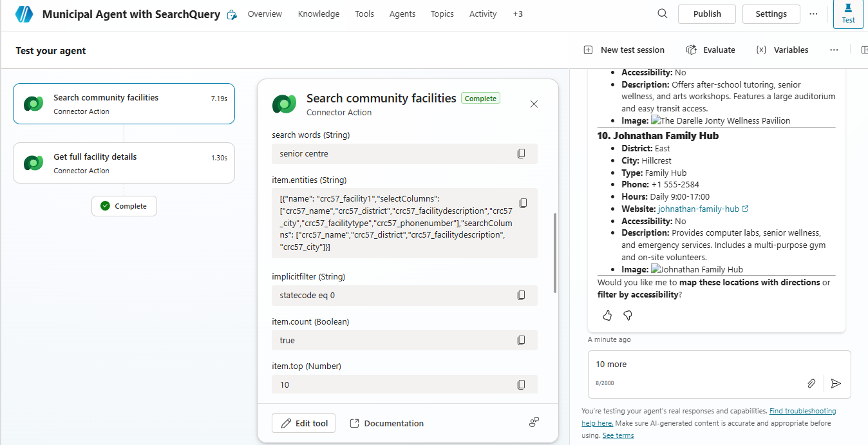Copy the item.entities JSON value
This screenshot has width=868, height=445.
523,204
